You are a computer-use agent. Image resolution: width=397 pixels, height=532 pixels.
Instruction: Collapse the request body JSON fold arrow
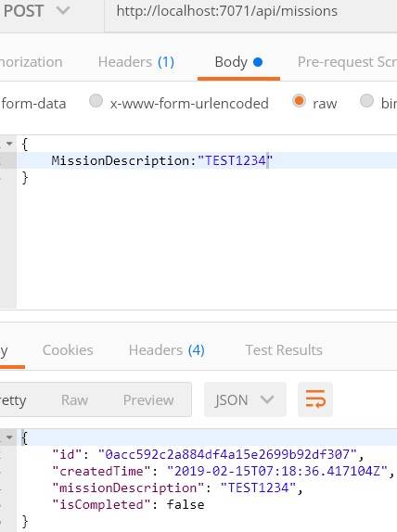tap(9, 144)
